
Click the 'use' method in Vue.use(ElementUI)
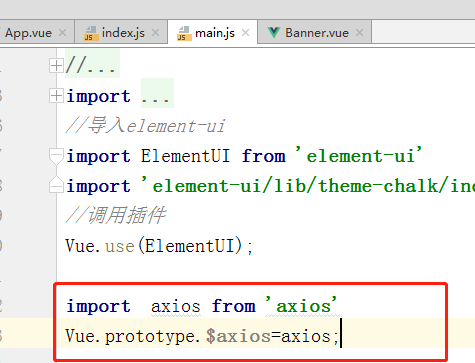(x=120, y=246)
